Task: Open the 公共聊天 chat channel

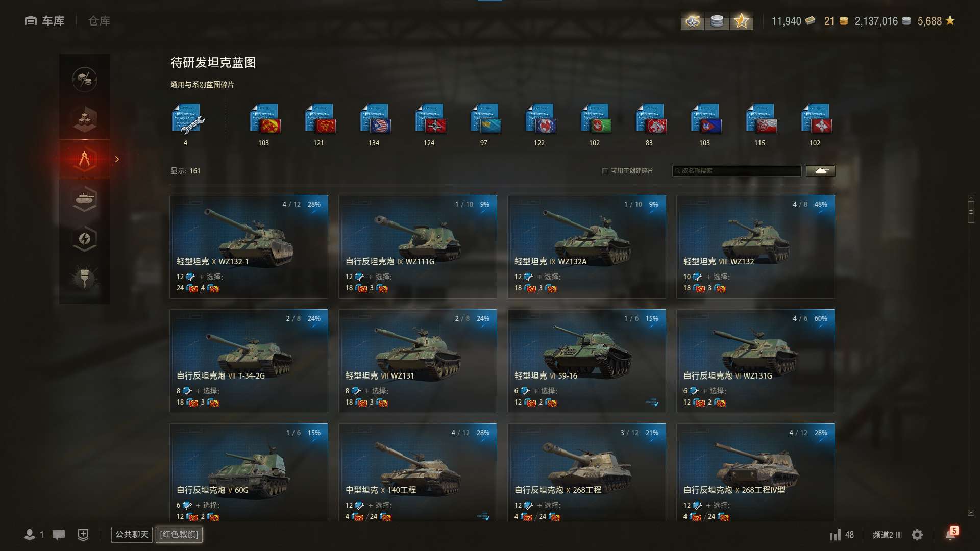Action: click(132, 534)
